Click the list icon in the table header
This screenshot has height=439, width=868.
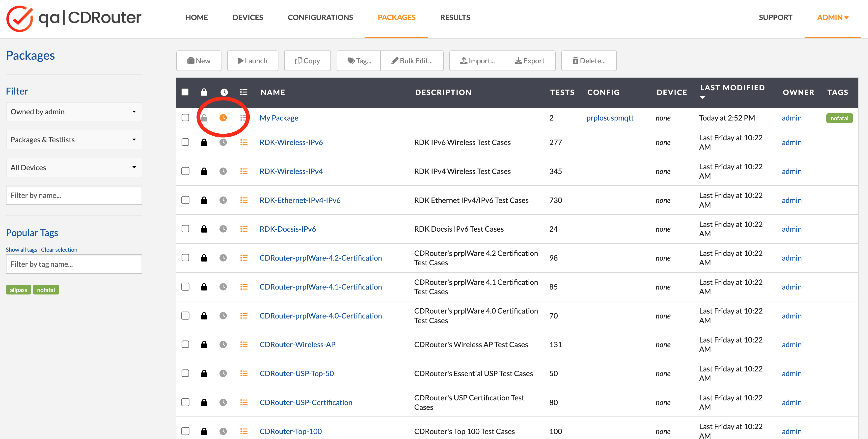(x=244, y=92)
